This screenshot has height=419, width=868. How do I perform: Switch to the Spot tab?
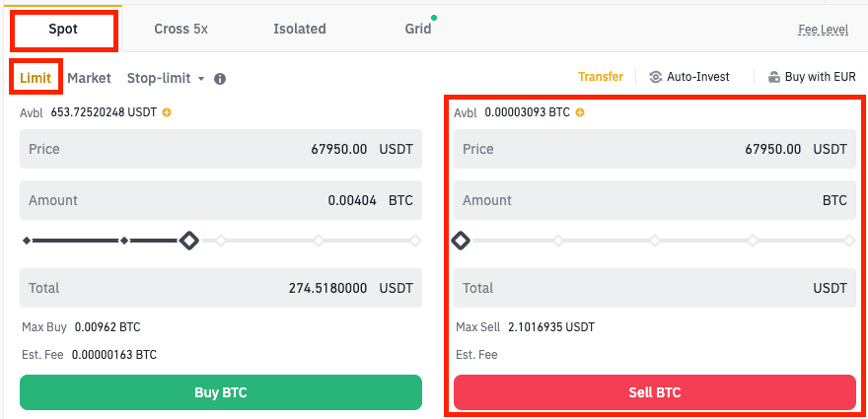pyautogui.click(x=64, y=29)
